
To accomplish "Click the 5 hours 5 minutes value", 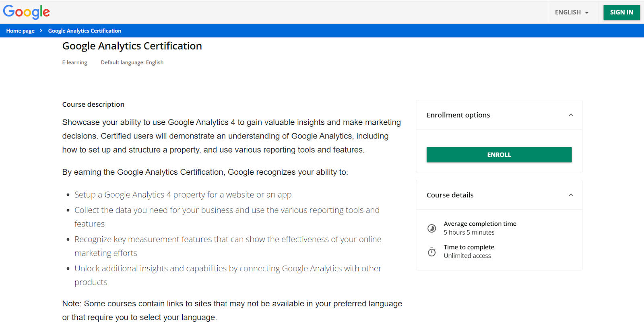I will tap(469, 233).
